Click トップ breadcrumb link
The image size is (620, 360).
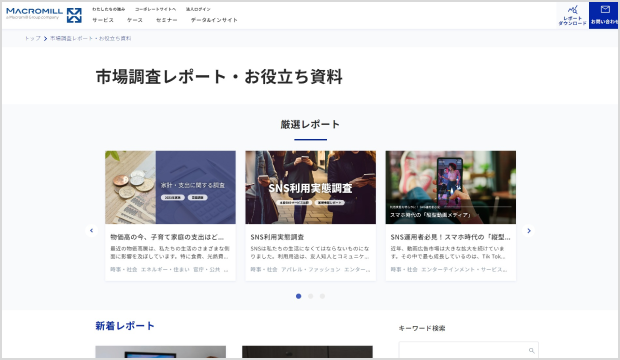pyautogui.click(x=32, y=38)
